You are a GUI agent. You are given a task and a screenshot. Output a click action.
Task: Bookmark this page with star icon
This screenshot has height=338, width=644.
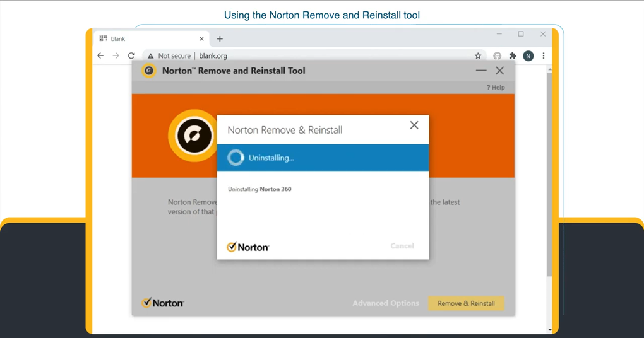pyautogui.click(x=478, y=55)
